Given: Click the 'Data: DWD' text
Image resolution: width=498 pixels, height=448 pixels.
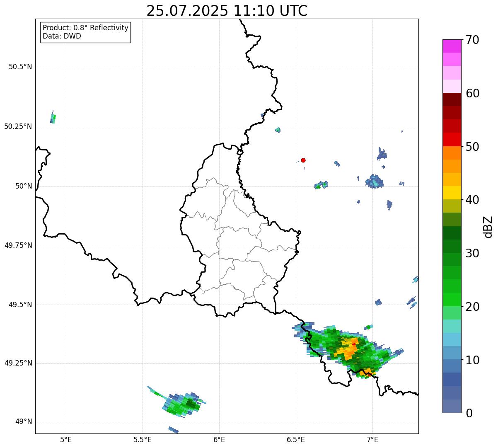Looking at the screenshot, I should click(62, 36).
